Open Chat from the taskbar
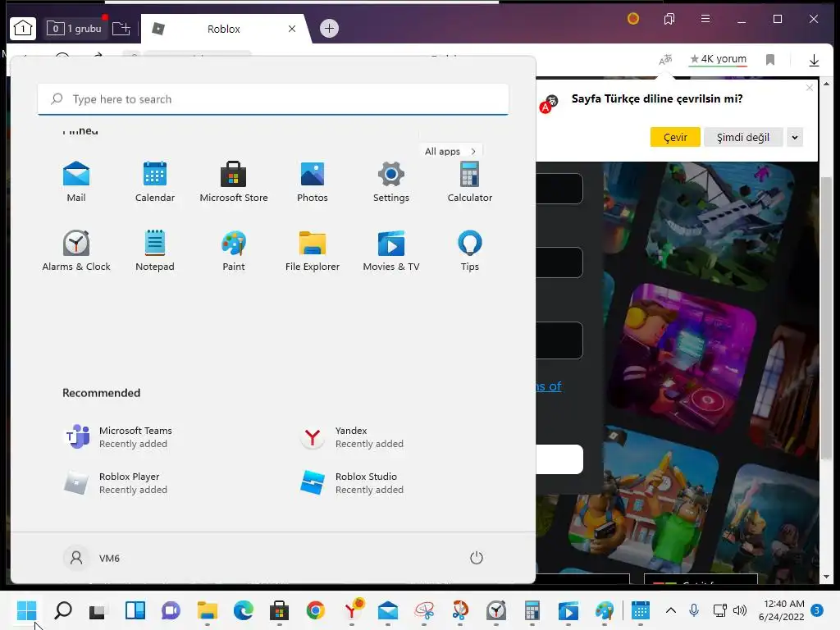The height and width of the screenshot is (630, 840). point(171,610)
